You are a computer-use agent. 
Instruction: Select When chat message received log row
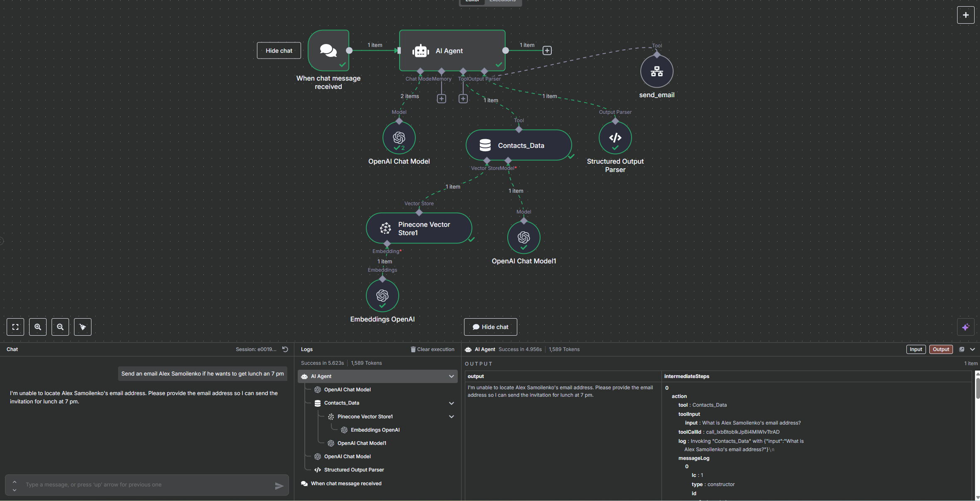click(x=378, y=484)
